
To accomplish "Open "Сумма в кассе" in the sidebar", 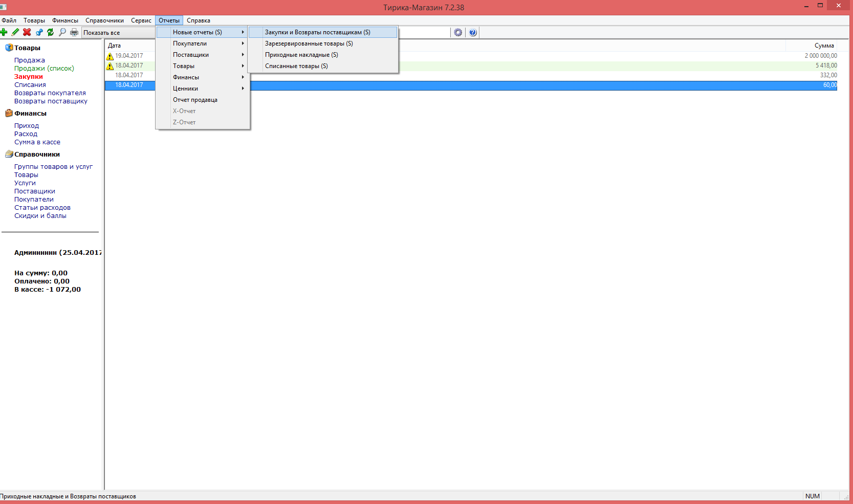I will click(x=37, y=142).
